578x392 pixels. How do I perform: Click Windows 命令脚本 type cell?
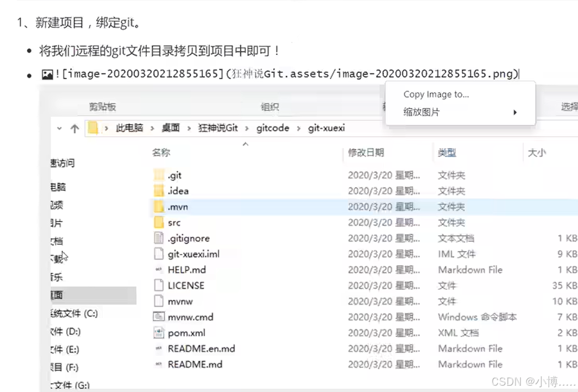(x=477, y=317)
